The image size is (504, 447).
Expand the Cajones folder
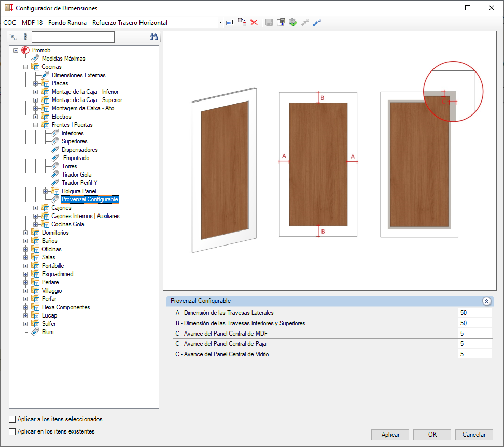click(36, 208)
